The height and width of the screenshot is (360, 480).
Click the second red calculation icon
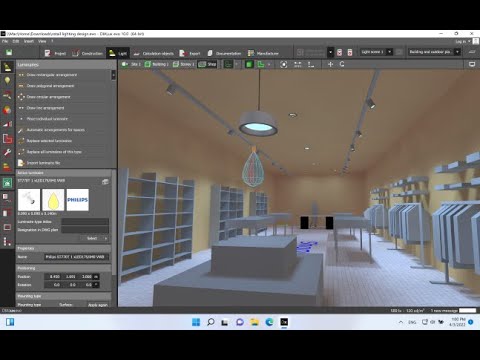tap(350, 52)
